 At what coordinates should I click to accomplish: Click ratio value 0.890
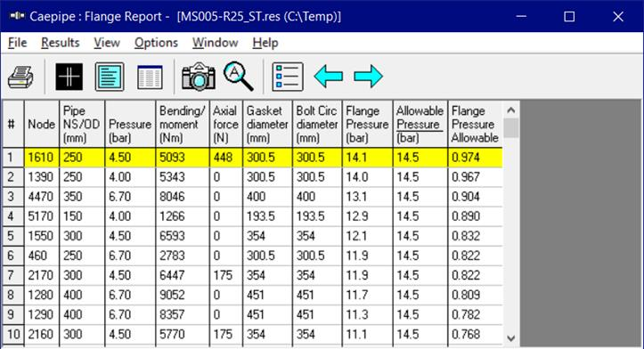click(x=475, y=216)
